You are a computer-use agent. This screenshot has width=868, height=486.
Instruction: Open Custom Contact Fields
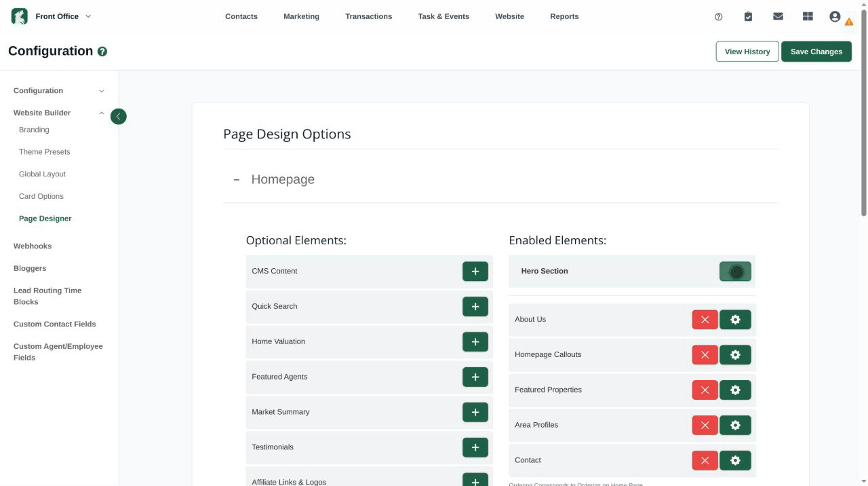(55, 324)
